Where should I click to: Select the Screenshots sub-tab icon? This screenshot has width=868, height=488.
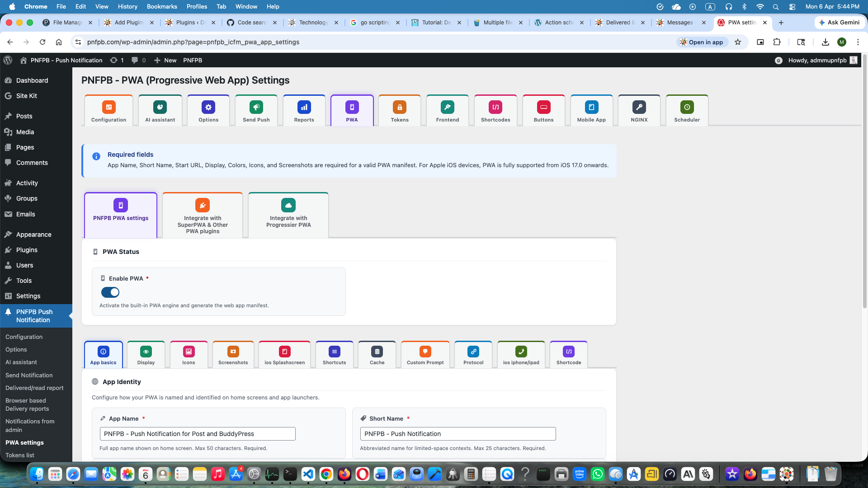tap(233, 352)
